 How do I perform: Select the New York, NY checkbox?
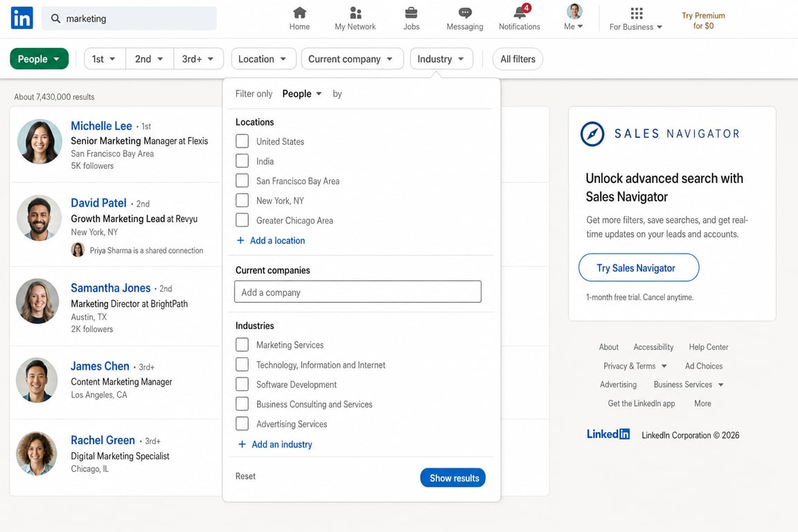pyautogui.click(x=242, y=200)
